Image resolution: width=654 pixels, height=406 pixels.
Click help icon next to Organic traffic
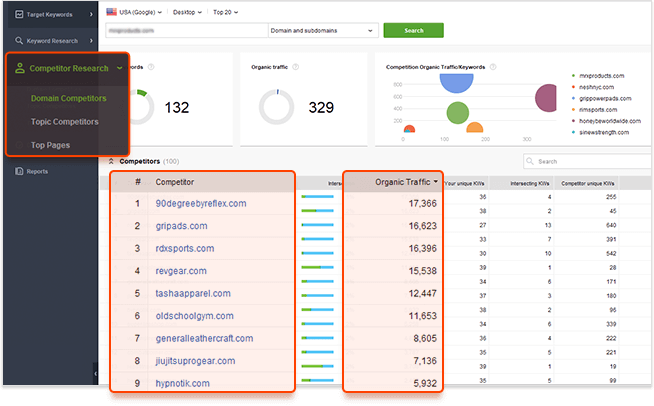[x=295, y=67]
